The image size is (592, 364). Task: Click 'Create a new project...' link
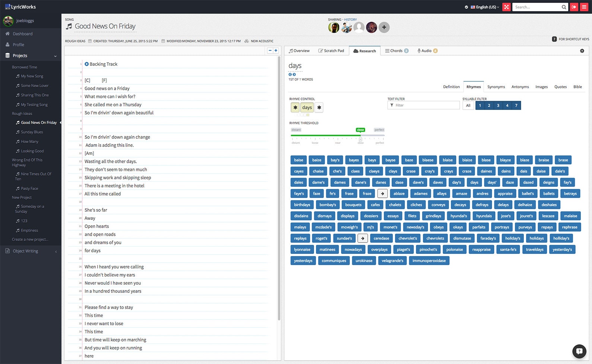(30, 239)
